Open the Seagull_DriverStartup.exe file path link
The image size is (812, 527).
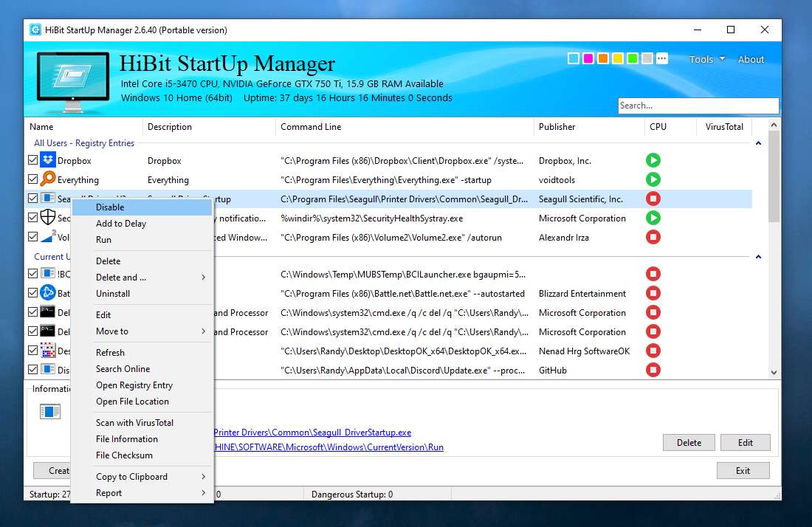tap(312, 433)
